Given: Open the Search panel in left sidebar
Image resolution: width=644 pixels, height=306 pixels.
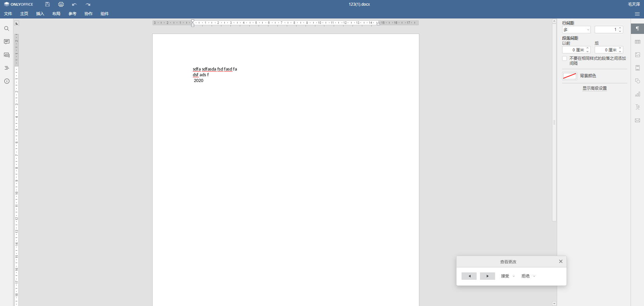Looking at the screenshot, I should pyautogui.click(x=7, y=29).
